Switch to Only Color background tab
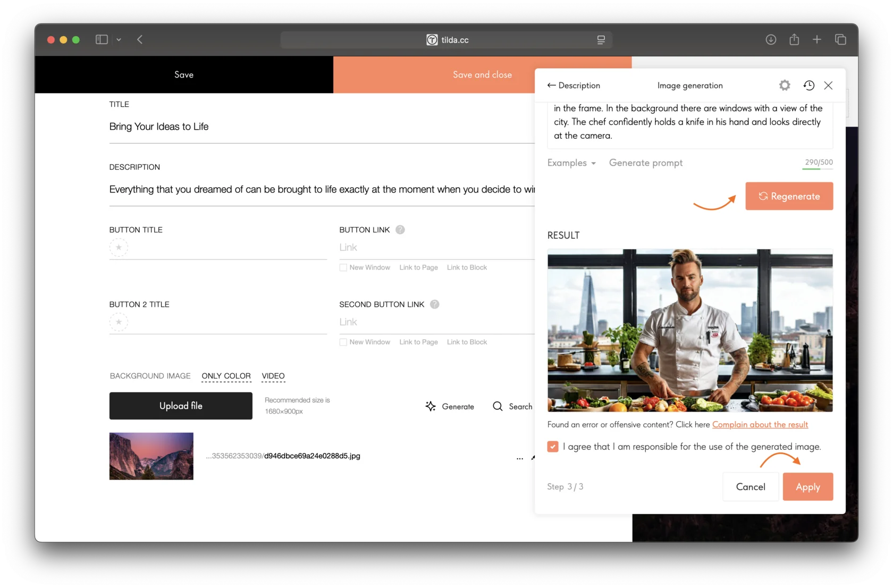The image size is (893, 588). click(226, 376)
